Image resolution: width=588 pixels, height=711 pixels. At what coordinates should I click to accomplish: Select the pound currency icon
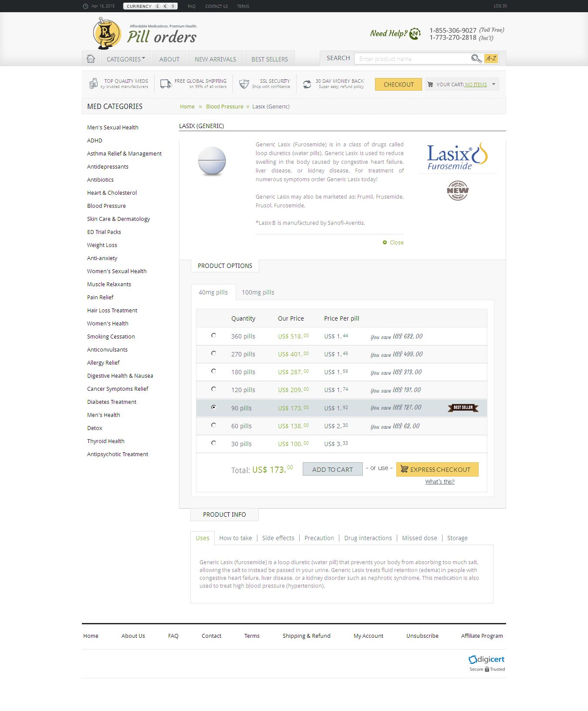coord(158,6)
